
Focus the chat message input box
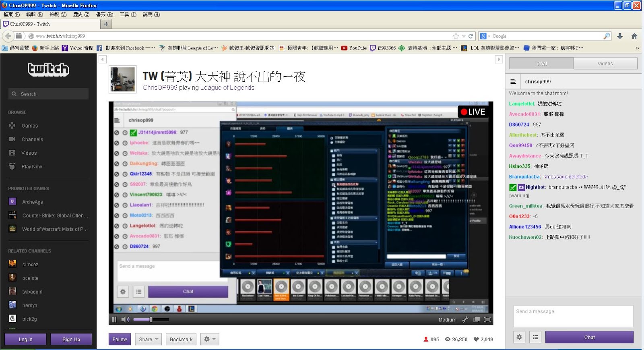573,316
